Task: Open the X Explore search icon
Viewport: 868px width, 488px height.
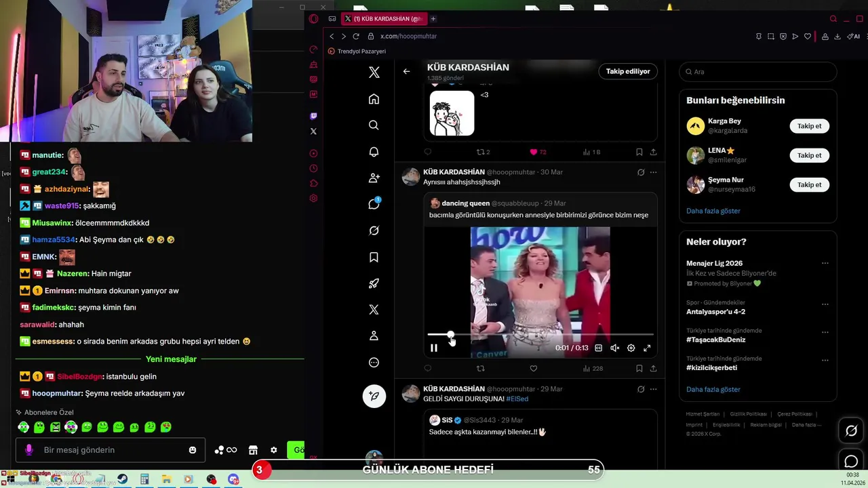Action: click(x=374, y=125)
